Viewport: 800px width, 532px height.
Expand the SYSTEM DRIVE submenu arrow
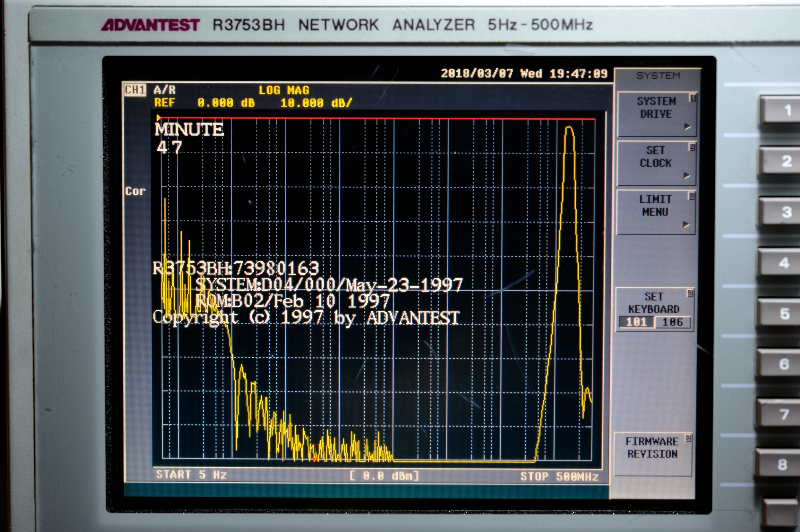(x=687, y=127)
